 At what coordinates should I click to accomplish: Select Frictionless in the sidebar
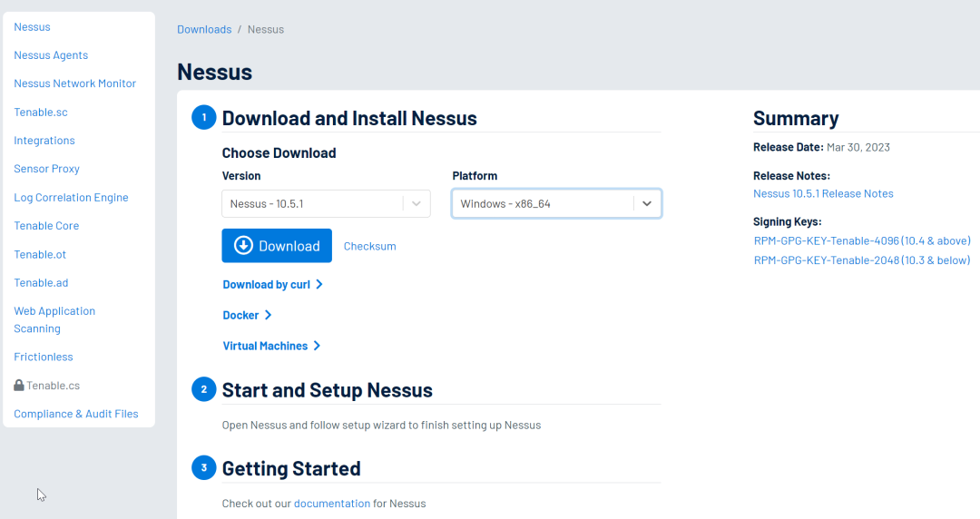click(44, 357)
